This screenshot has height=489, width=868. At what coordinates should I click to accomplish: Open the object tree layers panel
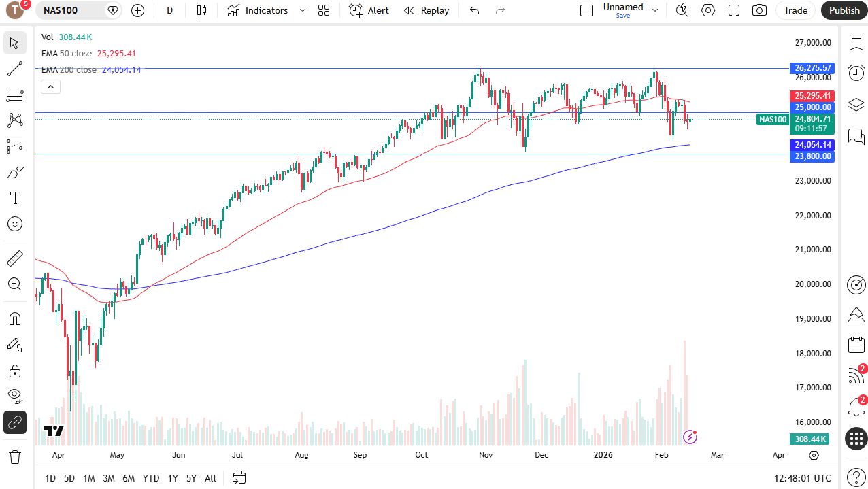[x=856, y=105]
